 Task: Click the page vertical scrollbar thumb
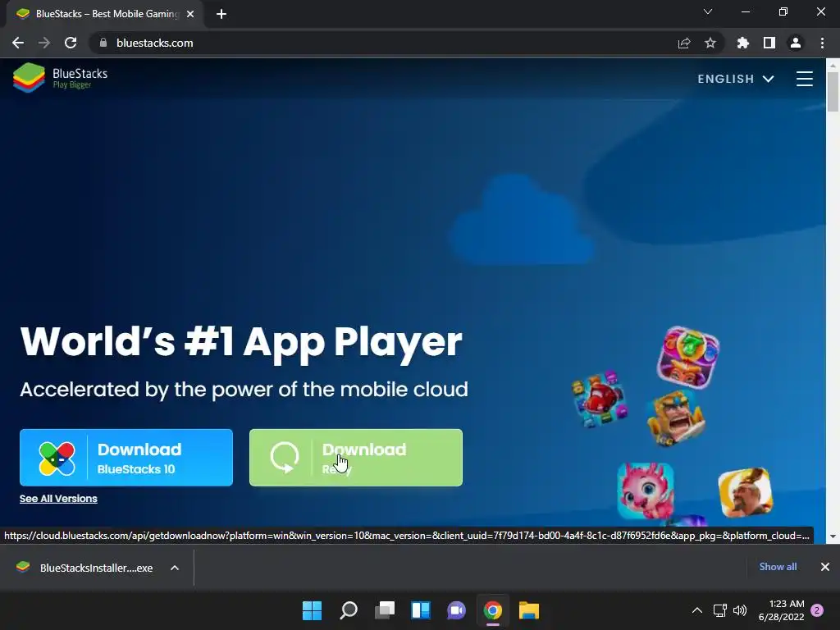tap(833, 91)
